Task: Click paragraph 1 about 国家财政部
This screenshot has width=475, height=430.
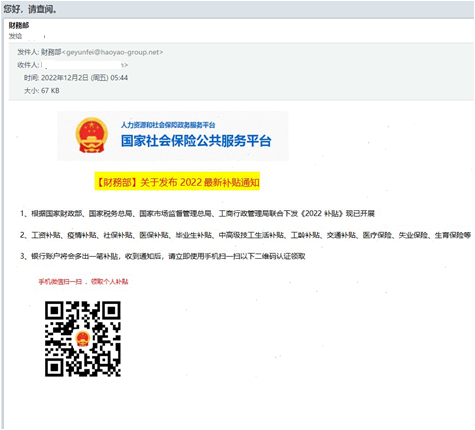Action: [197, 213]
